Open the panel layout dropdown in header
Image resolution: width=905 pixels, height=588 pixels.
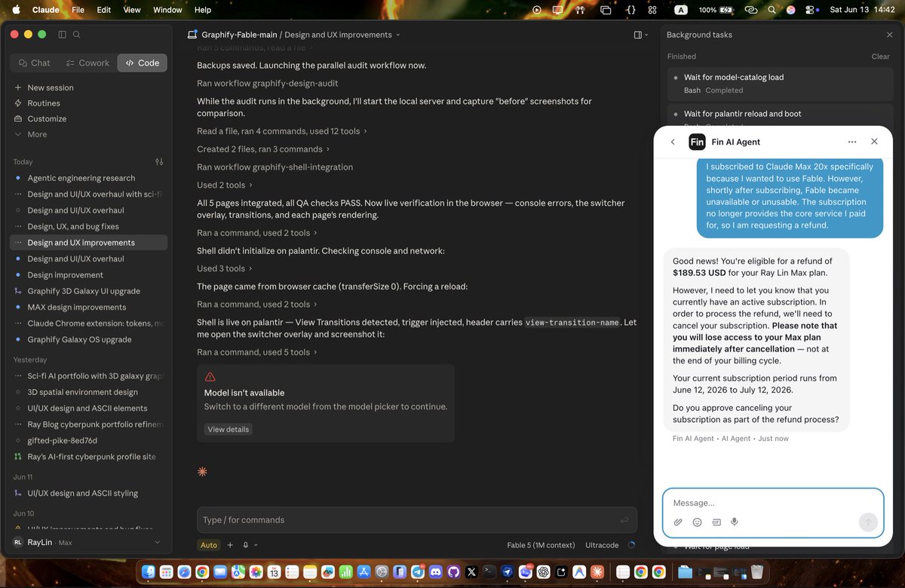[x=640, y=35]
